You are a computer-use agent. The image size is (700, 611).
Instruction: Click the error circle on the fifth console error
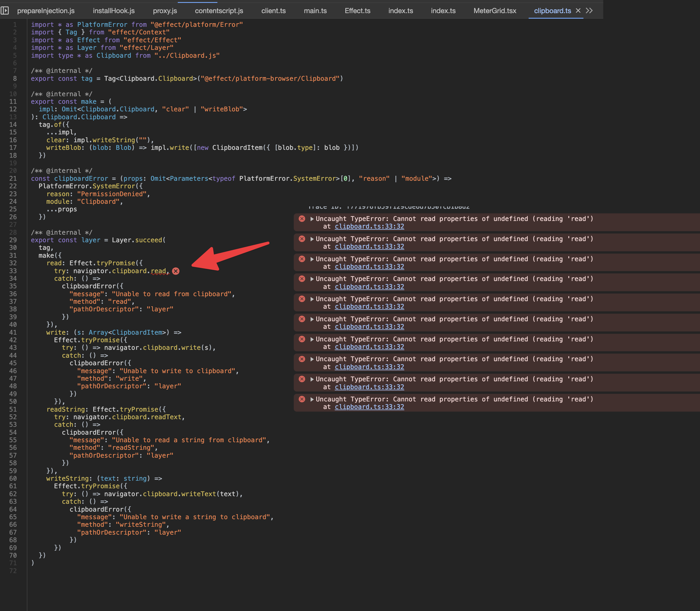pyautogui.click(x=302, y=299)
